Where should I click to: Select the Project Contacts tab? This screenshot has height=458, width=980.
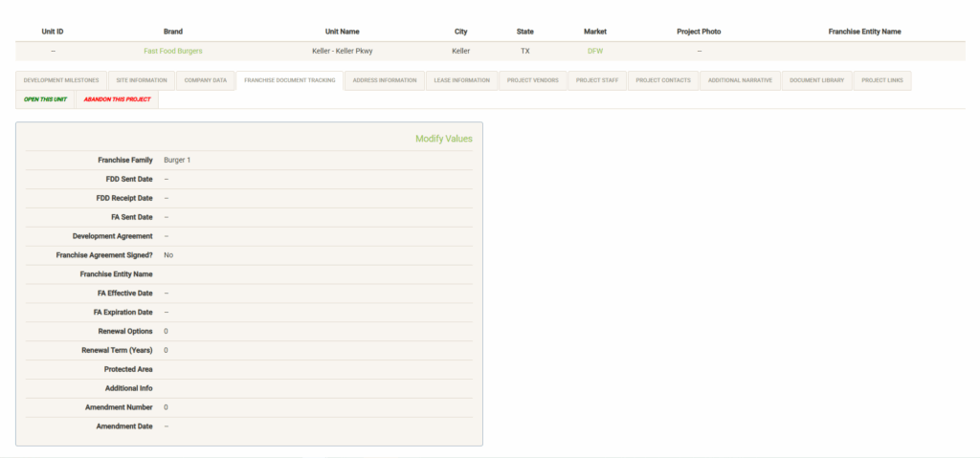[x=662, y=80]
